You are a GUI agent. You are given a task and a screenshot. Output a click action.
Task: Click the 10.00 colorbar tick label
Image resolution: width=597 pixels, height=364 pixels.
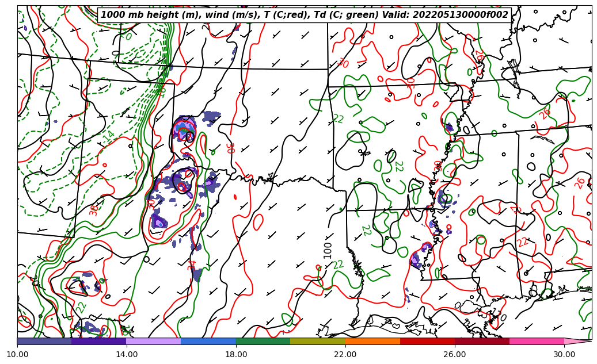click(17, 354)
